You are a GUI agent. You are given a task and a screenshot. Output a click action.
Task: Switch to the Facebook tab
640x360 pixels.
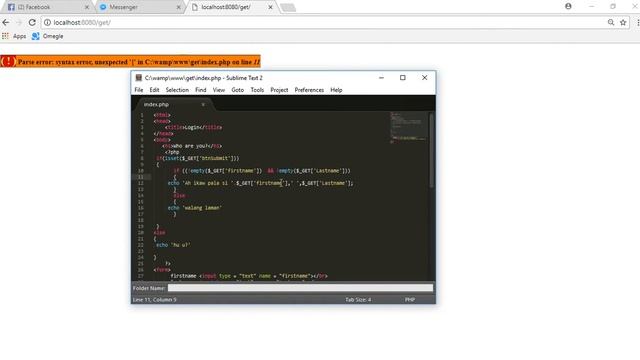point(46,7)
